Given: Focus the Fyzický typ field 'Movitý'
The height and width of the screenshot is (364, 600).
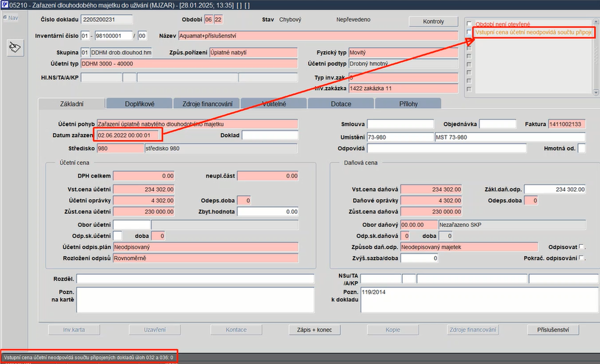Looking at the screenshot, I should tap(403, 52).
